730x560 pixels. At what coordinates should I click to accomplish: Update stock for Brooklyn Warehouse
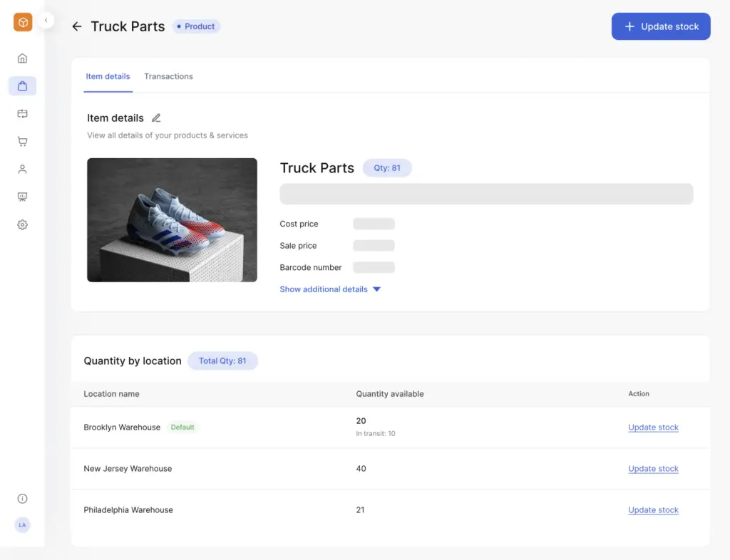tap(653, 427)
